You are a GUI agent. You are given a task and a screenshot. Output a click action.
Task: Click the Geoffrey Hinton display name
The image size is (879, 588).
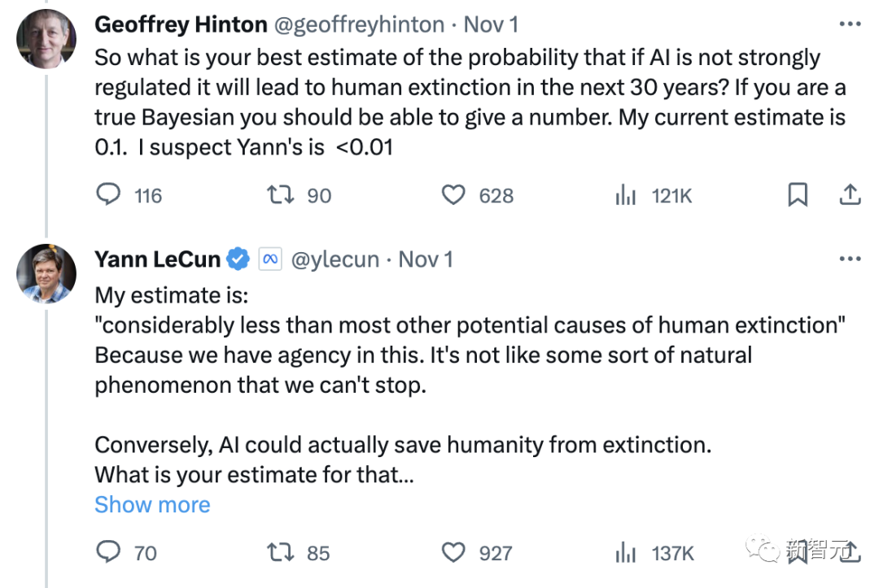coord(181,24)
